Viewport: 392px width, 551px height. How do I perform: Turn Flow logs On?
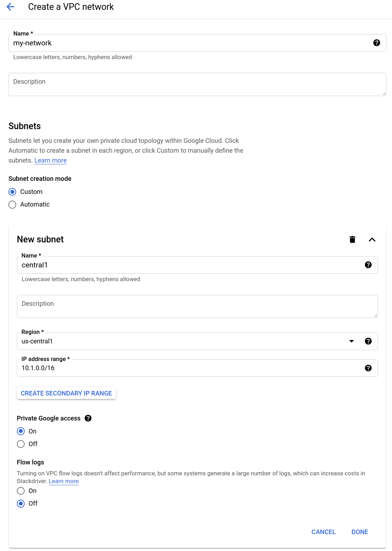(x=21, y=491)
